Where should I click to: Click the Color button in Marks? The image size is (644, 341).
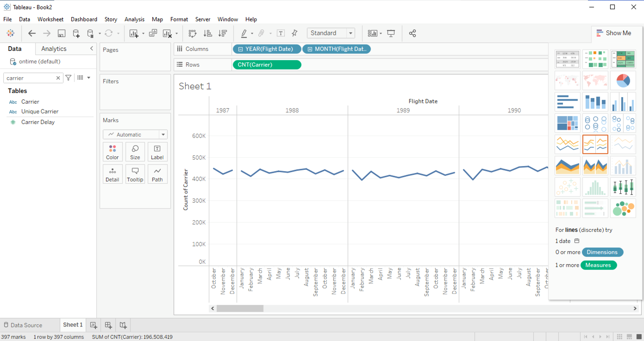point(112,152)
